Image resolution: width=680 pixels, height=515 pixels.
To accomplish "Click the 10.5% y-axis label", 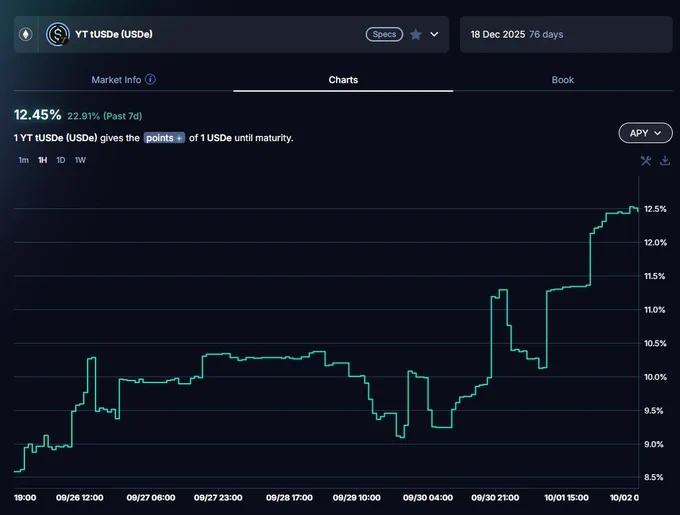I will coord(655,343).
